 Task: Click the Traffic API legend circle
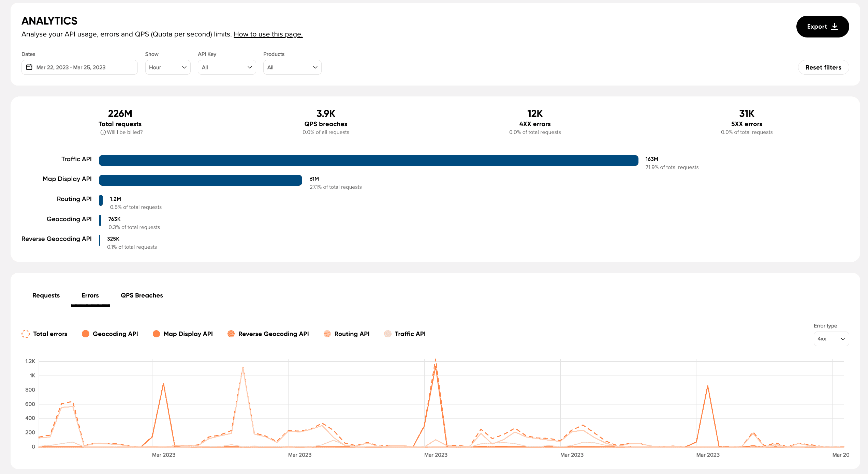point(387,334)
